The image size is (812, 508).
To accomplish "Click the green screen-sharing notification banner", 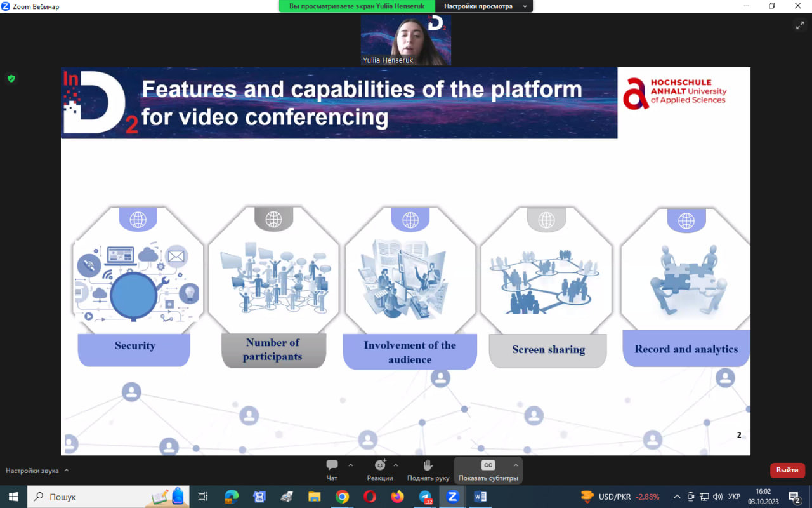I will pyautogui.click(x=357, y=6).
